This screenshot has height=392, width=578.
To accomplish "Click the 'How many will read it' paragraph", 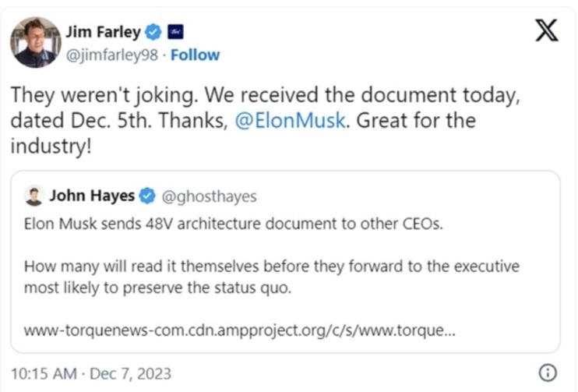I will [x=271, y=266].
